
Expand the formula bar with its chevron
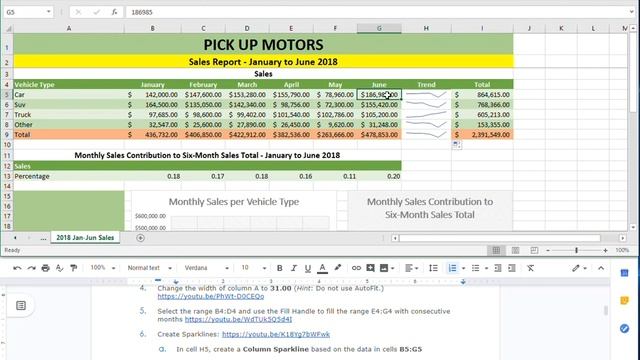(x=632, y=12)
